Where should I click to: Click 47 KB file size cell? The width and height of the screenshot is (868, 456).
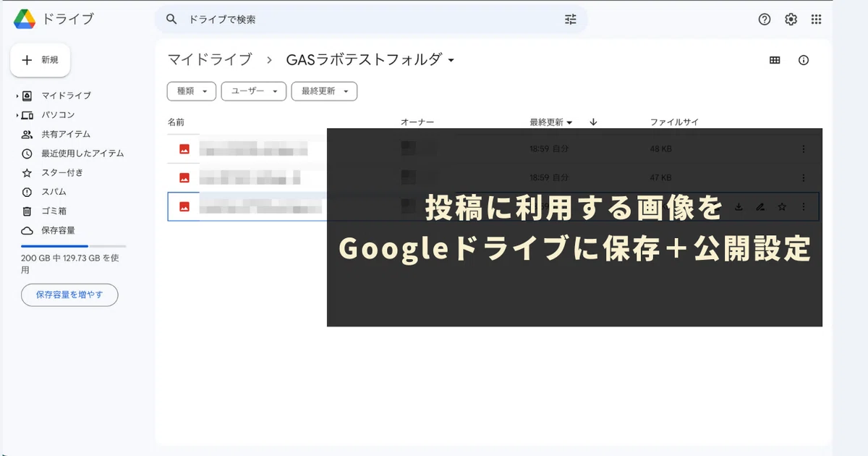pos(660,177)
